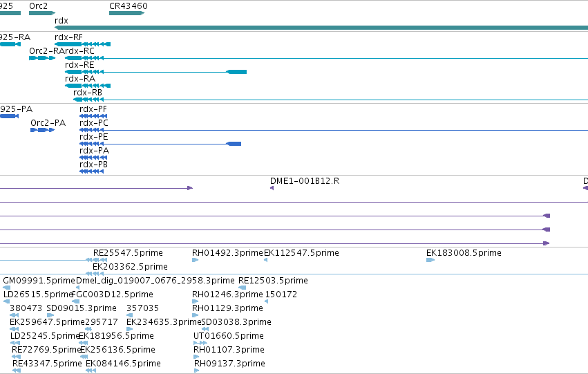The image size is (588, 374).
Task: Click the RE43347.5prime EST label
Action: [x=47, y=364]
